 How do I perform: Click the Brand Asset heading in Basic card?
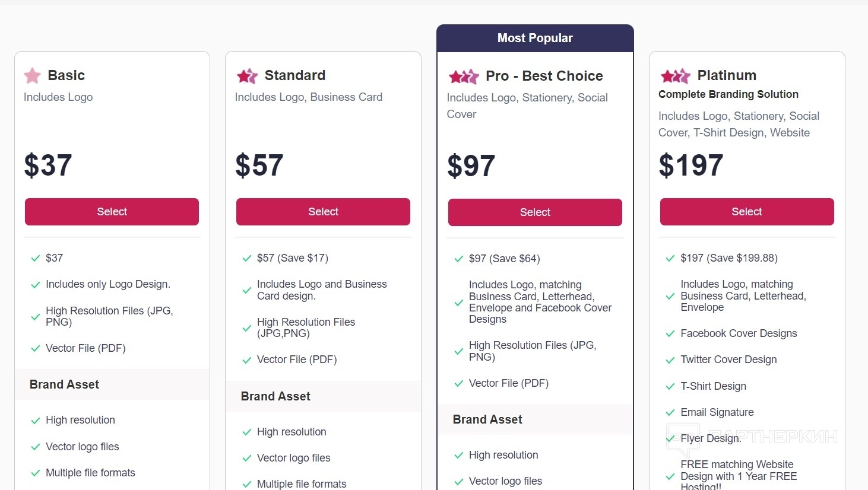coord(64,384)
